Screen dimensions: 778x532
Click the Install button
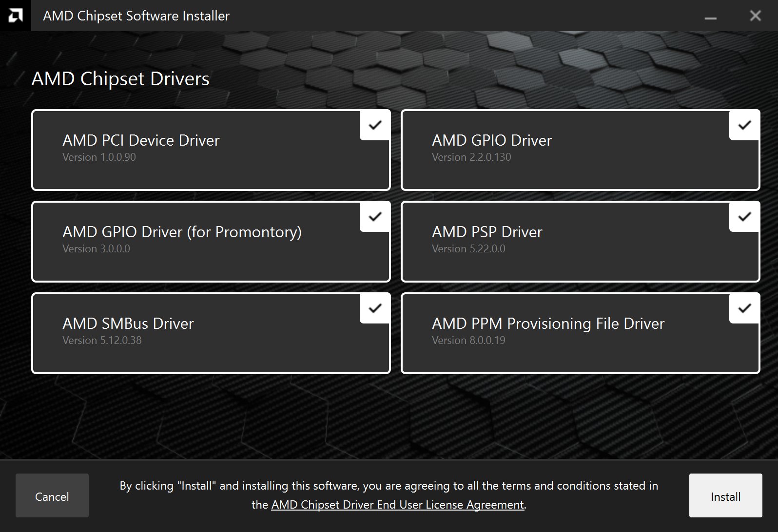point(725,495)
